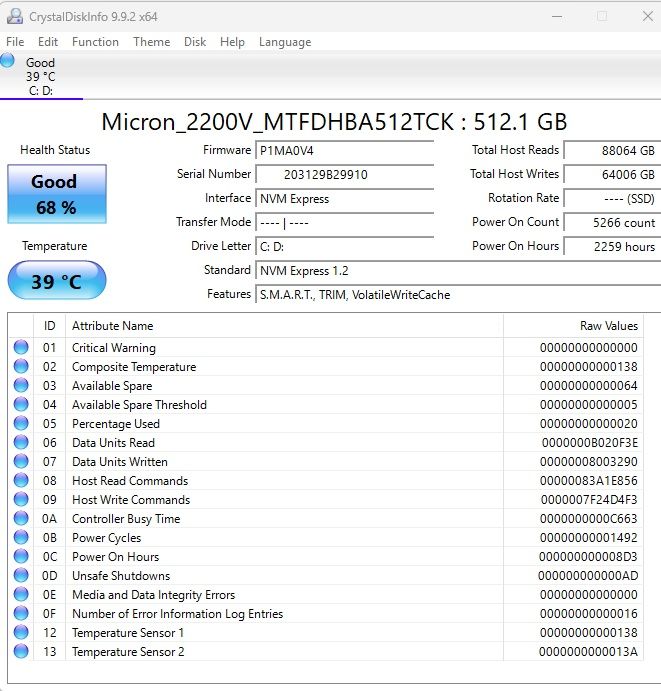Open the Edit menu
Image resolution: width=661 pixels, height=691 pixels.
tap(48, 42)
